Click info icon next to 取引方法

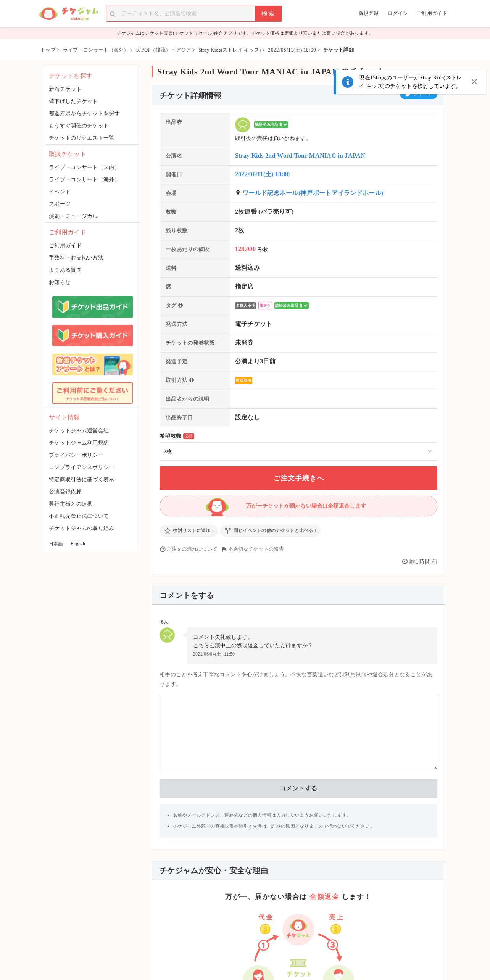coord(192,380)
